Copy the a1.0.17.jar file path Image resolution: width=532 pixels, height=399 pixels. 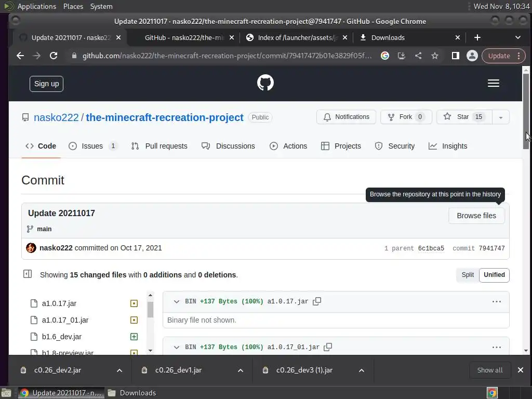pos(317,301)
